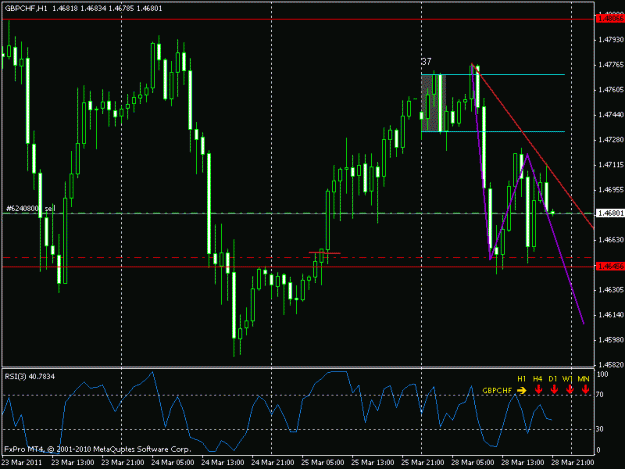This screenshot has height=469, width=625.
Task: Click the 28 Mar 21:00 time label
Action: pos(573,463)
